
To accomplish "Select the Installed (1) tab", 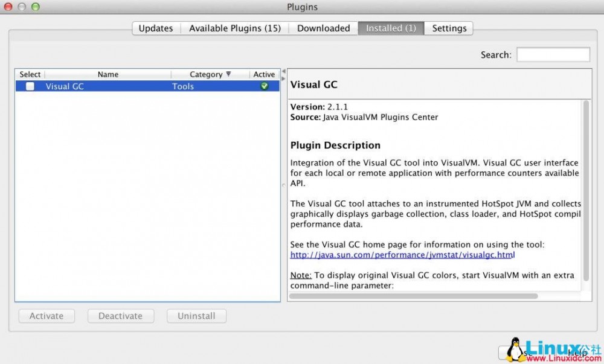I will [x=391, y=28].
